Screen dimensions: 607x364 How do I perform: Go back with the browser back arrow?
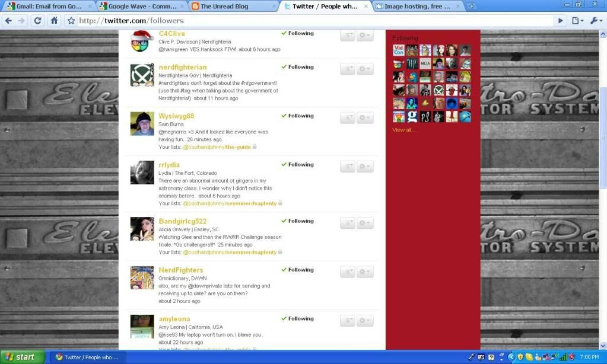coord(8,21)
